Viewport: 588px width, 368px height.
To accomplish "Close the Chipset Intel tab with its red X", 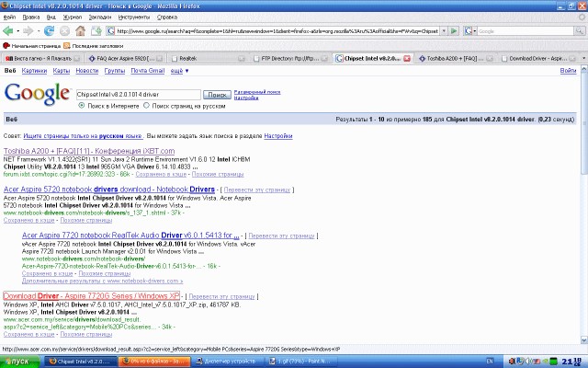I will pos(407,59).
